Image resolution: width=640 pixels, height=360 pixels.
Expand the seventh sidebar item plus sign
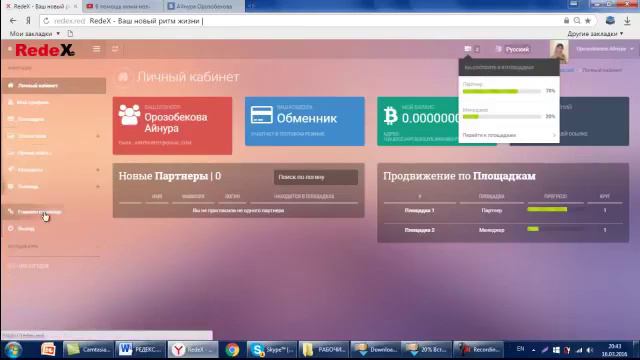pyautogui.click(x=98, y=187)
